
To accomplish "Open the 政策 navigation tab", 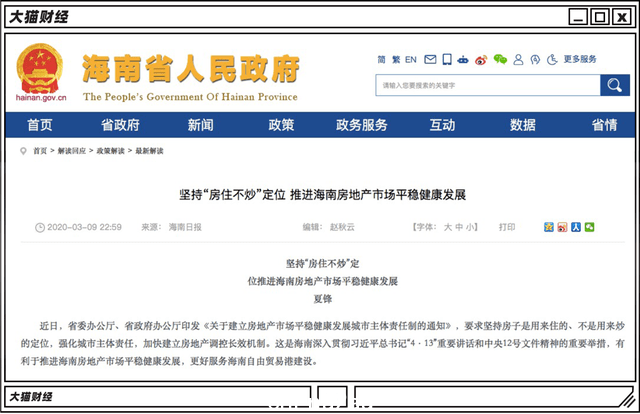I will [x=281, y=125].
